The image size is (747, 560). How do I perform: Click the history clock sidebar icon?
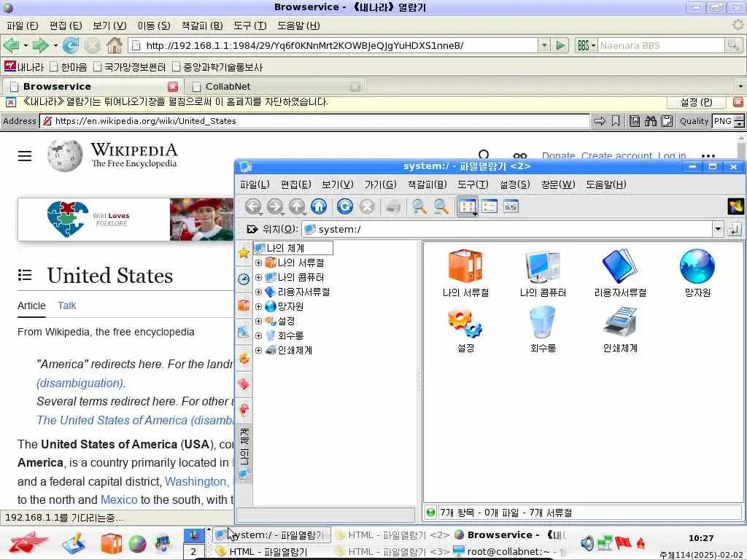244,279
